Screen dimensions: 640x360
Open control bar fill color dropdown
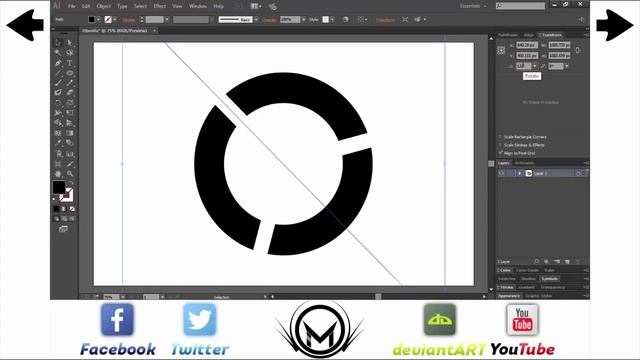[98, 20]
